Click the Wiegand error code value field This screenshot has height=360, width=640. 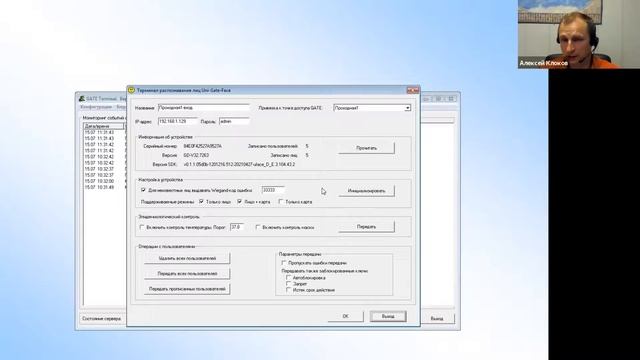(x=273, y=190)
